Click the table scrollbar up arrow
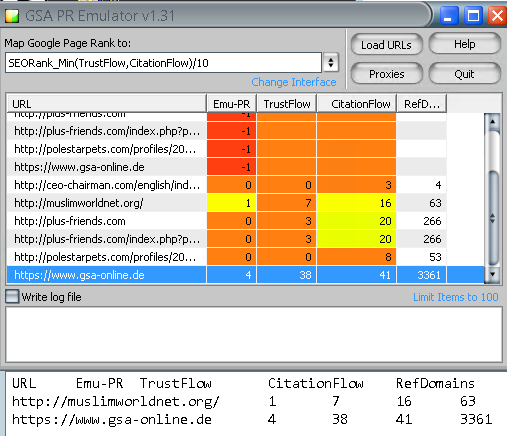Image resolution: width=507 pixels, height=436 pixels. click(x=492, y=122)
